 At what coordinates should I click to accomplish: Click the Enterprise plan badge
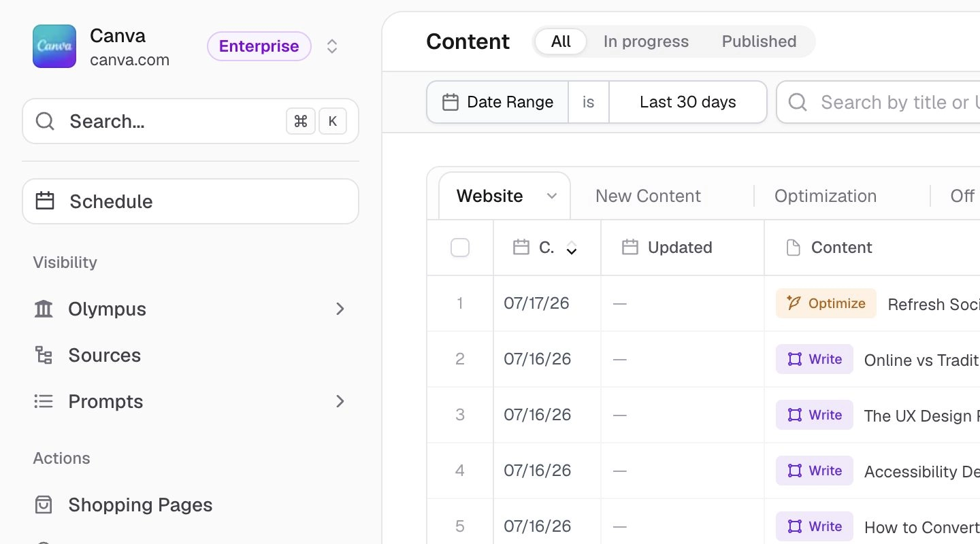click(x=259, y=46)
